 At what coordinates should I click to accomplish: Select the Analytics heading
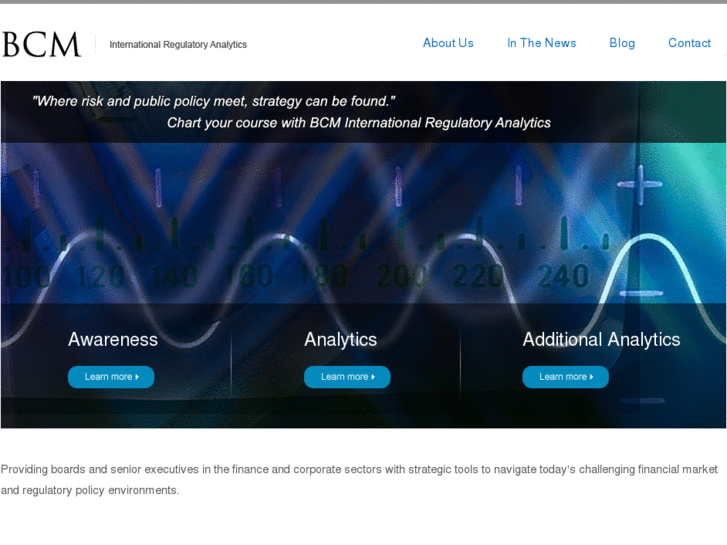click(341, 340)
